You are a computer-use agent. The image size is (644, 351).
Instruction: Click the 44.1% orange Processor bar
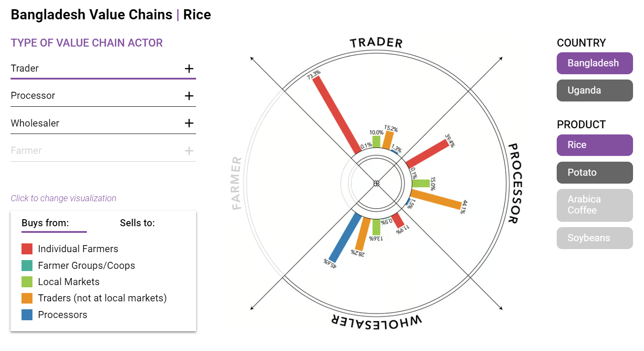point(436,198)
